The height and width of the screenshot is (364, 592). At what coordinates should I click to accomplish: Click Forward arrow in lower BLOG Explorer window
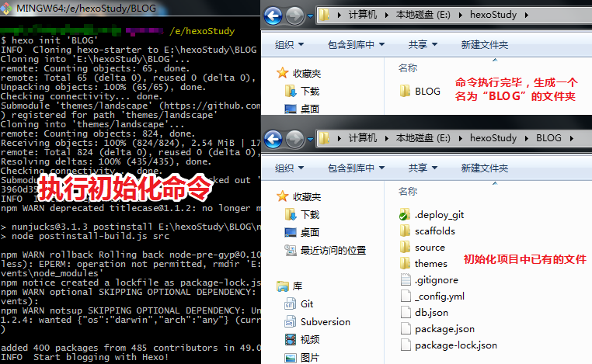point(294,139)
